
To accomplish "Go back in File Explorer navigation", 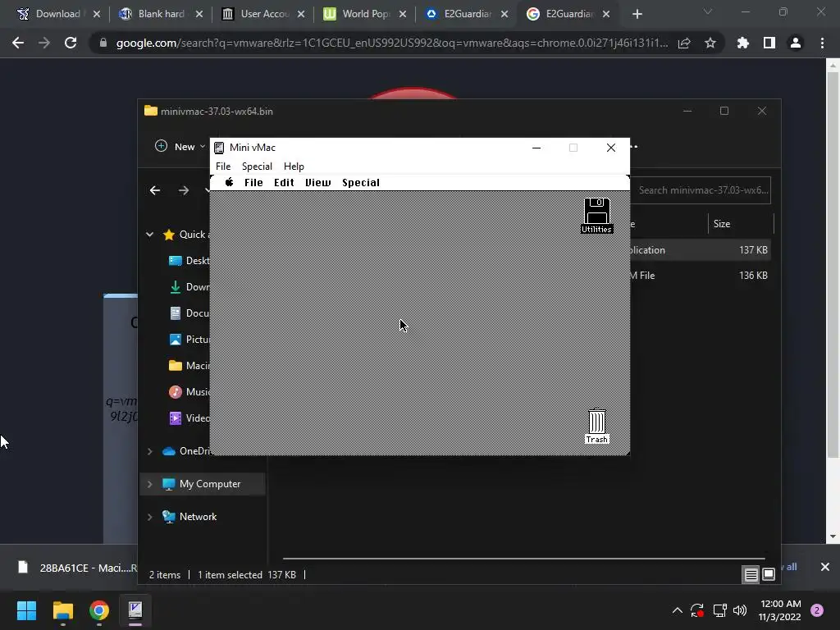I will (x=155, y=190).
